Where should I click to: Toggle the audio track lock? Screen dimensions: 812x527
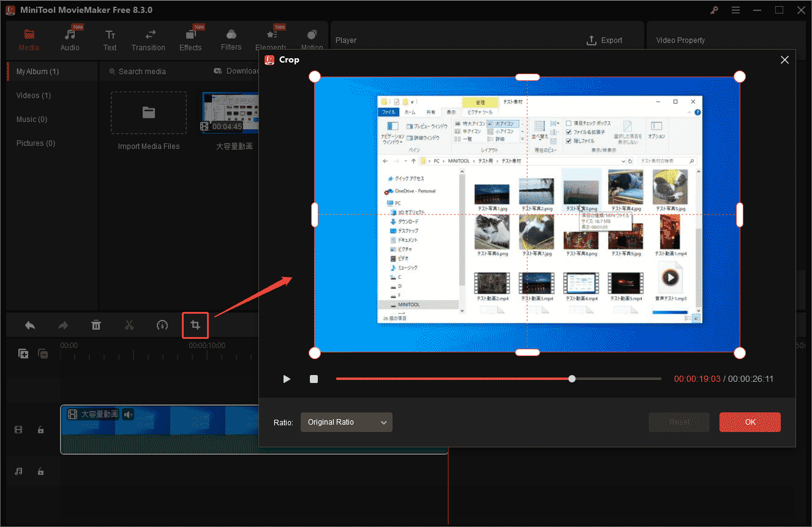(x=40, y=471)
